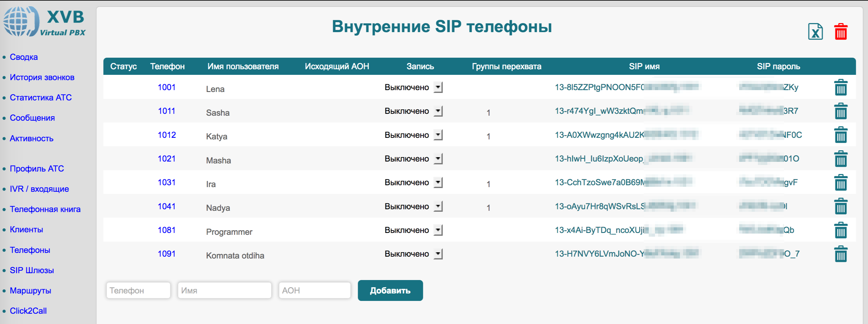Click the red delete-all trash icon
868x324 pixels.
[x=841, y=32]
